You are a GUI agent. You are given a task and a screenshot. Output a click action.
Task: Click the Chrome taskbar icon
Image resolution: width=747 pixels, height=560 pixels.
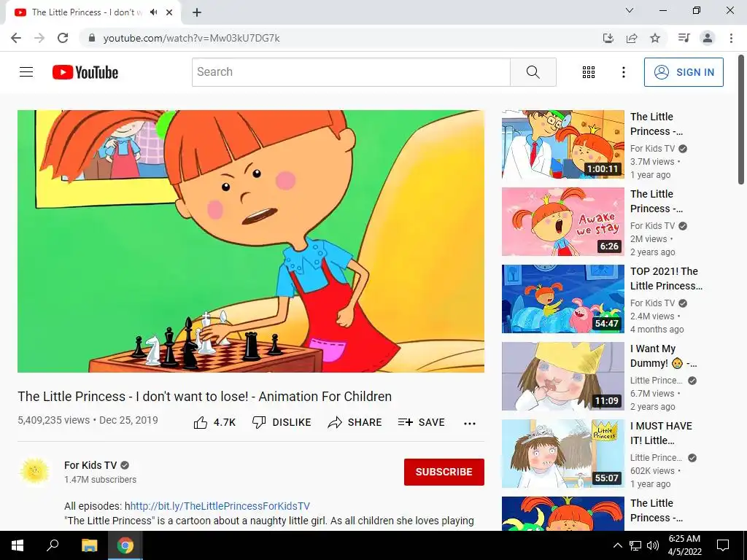(x=125, y=545)
